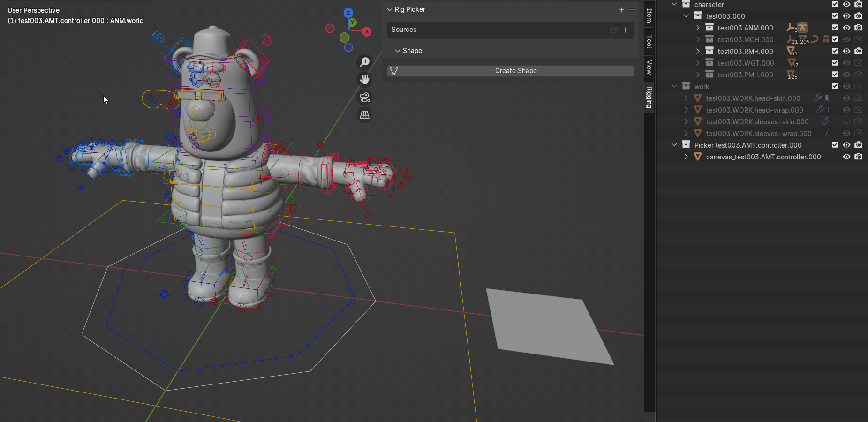
Task: Toggle render camera icon for test003.RMH.000
Action: (x=858, y=51)
